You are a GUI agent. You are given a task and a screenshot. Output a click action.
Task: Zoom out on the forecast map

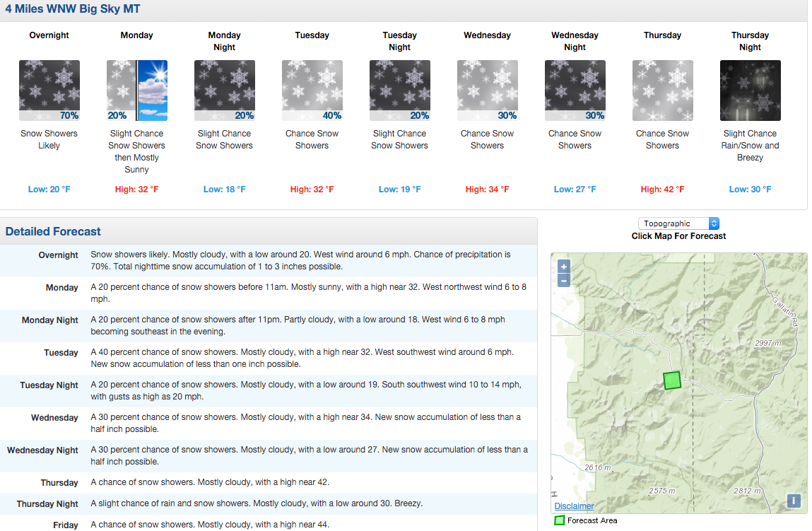click(563, 280)
